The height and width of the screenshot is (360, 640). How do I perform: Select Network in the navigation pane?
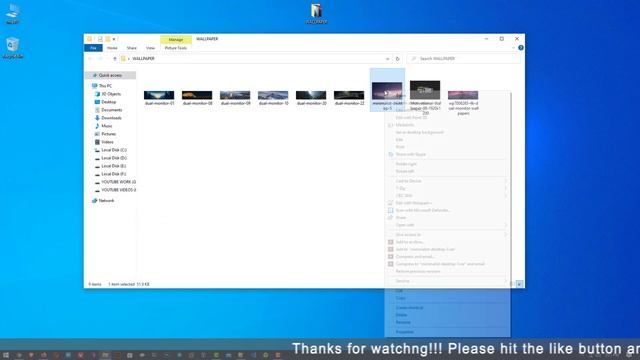point(106,201)
